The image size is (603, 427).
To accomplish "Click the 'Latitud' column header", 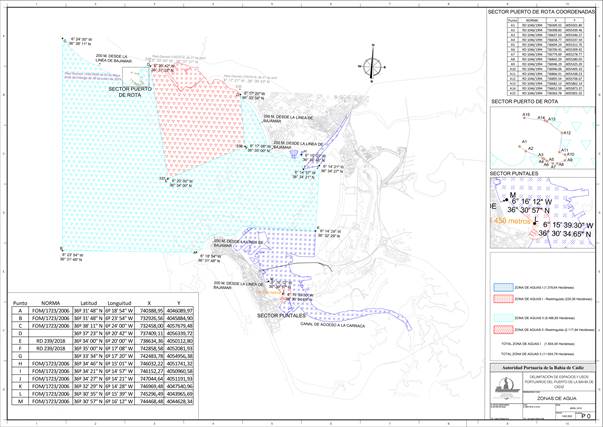I will [x=88, y=303].
